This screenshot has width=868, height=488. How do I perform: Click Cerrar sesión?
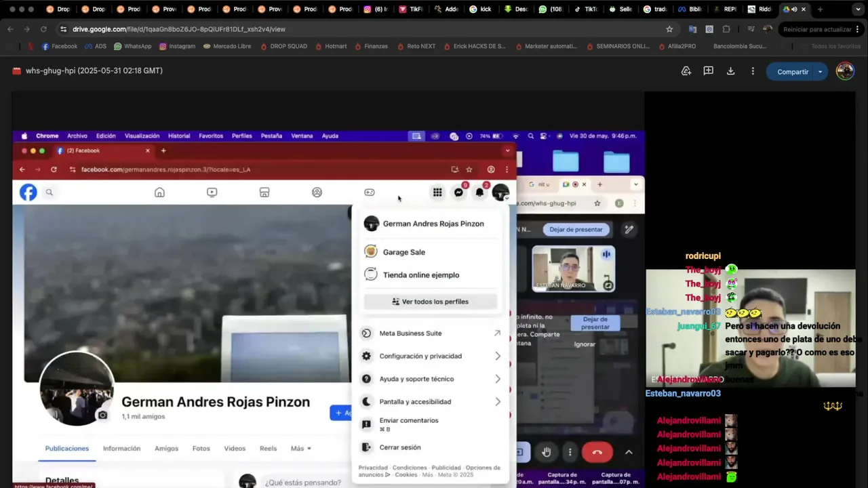431,447
